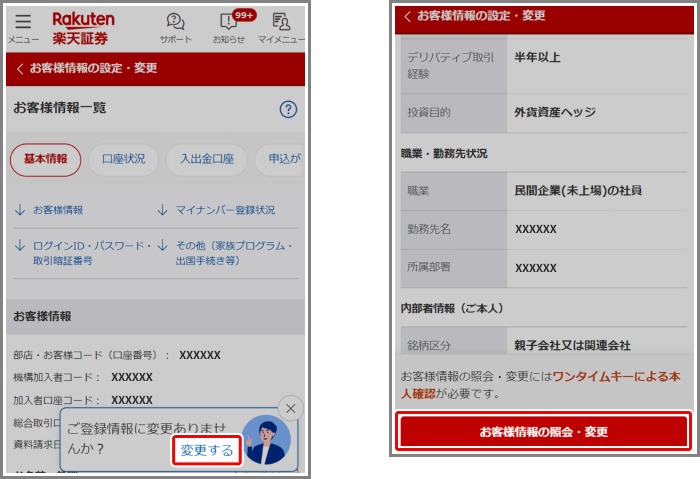Select the 基本情報 tab

46,159
